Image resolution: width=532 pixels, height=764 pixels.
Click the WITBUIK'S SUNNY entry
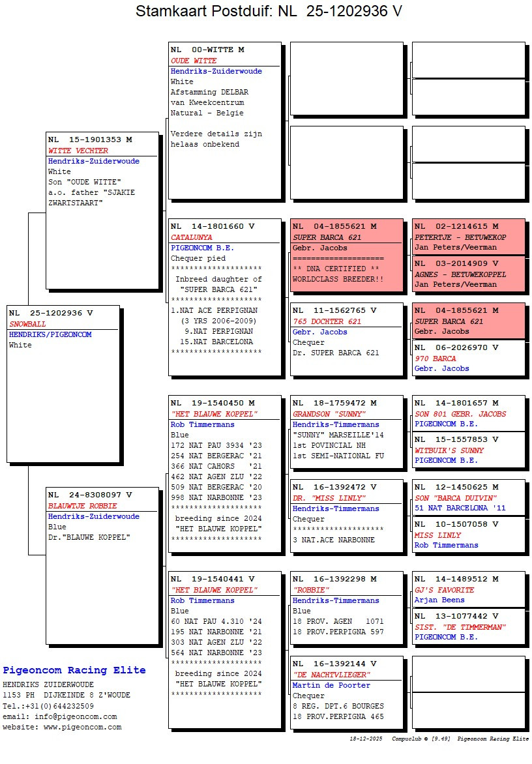click(x=468, y=450)
